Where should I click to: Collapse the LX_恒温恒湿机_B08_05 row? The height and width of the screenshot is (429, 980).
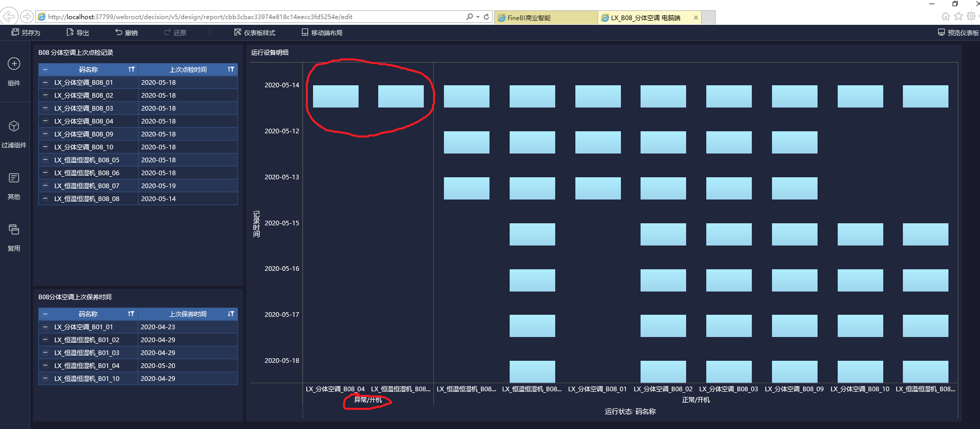(x=45, y=160)
